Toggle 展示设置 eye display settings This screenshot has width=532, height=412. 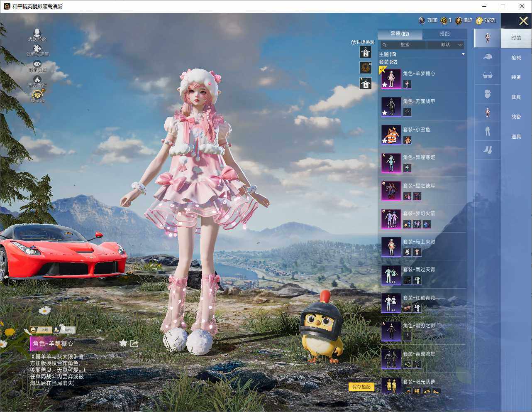37,64
